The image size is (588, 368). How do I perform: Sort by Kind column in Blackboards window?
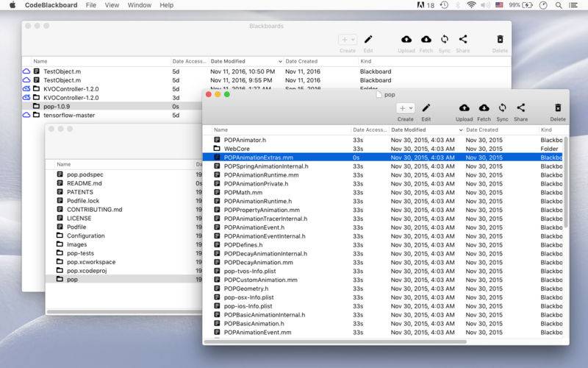point(365,61)
